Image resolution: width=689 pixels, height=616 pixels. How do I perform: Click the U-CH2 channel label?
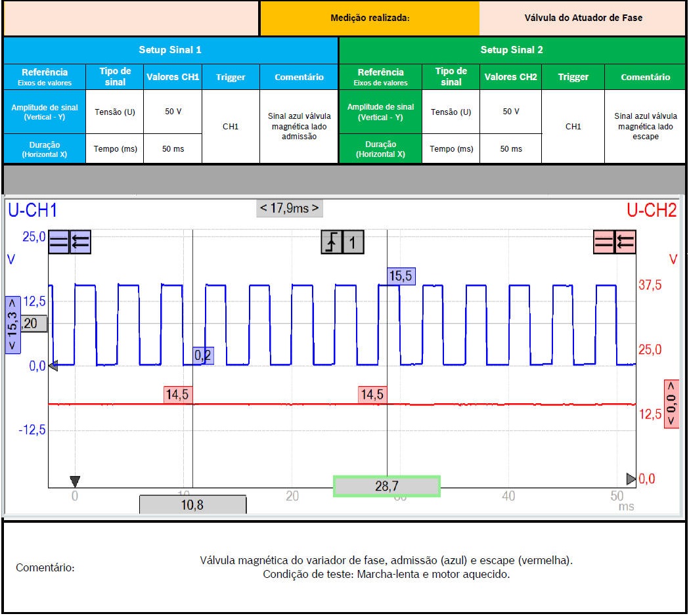(x=651, y=210)
